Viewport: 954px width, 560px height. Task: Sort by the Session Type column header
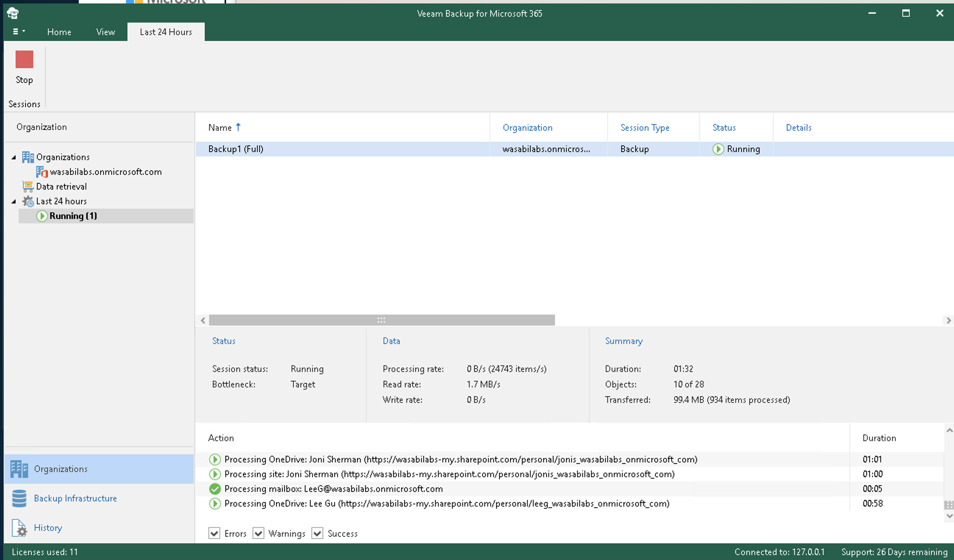645,128
